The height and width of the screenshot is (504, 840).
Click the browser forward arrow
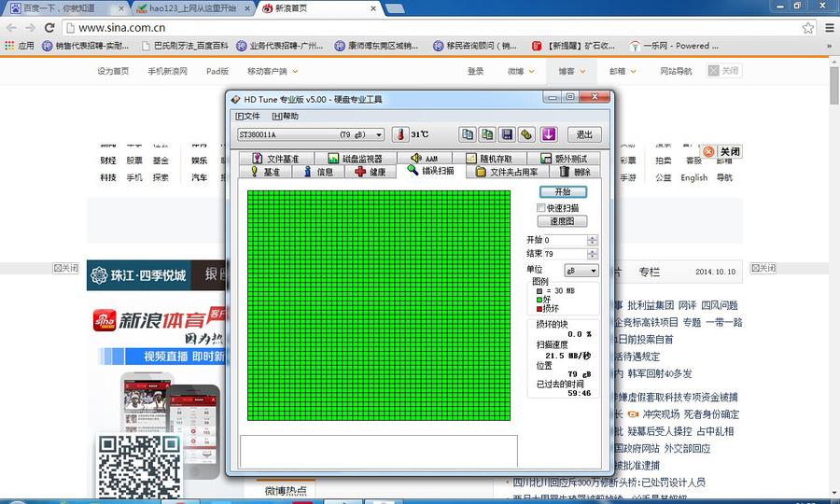[x=31, y=28]
